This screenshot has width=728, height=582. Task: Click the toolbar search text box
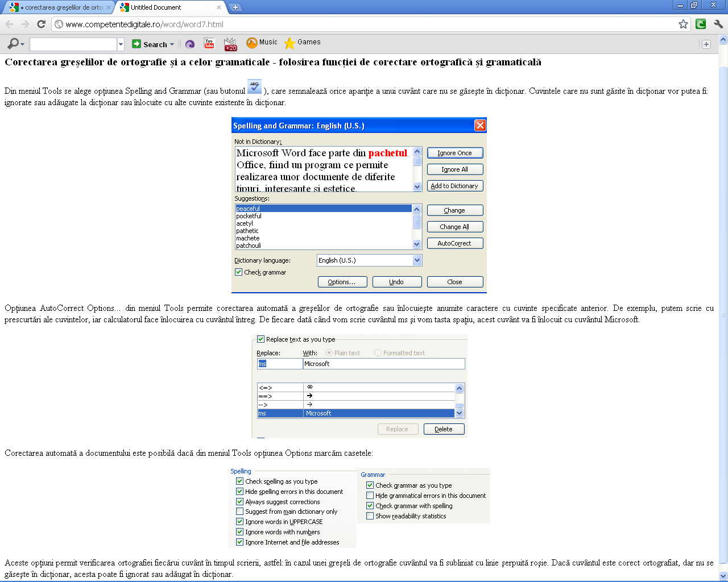click(73, 44)
